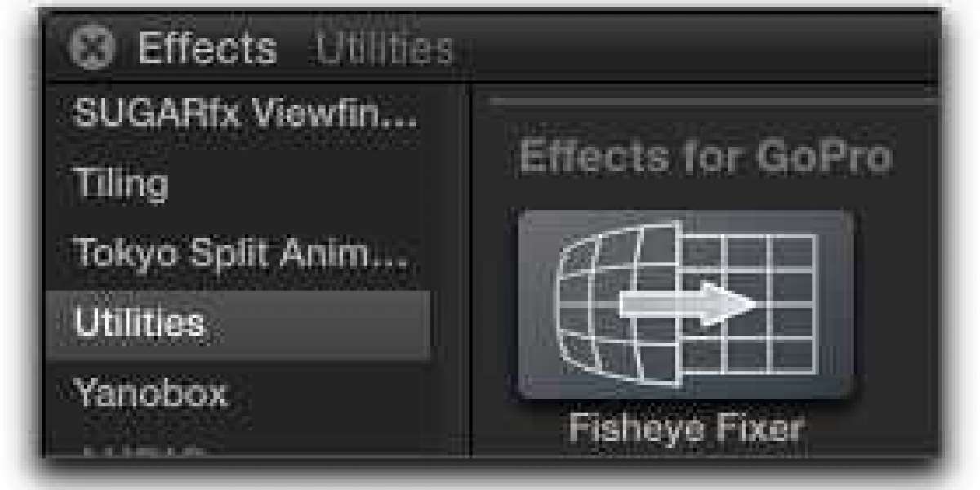980x490 pixels.
Task: Click the Fisheye Fixer text label
Action: 686,428
